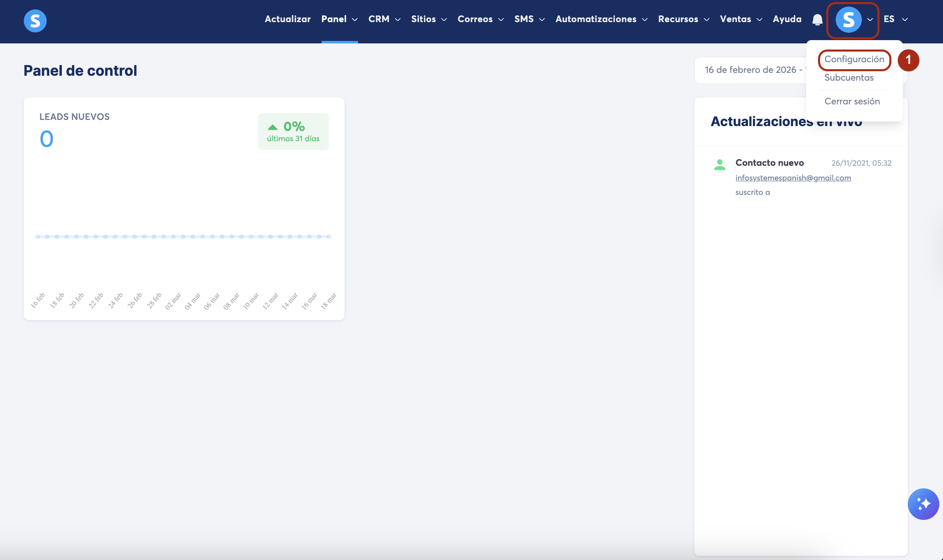
Task: Choose Cerrar sesión in dropdown
Action: tap(852, 102)
